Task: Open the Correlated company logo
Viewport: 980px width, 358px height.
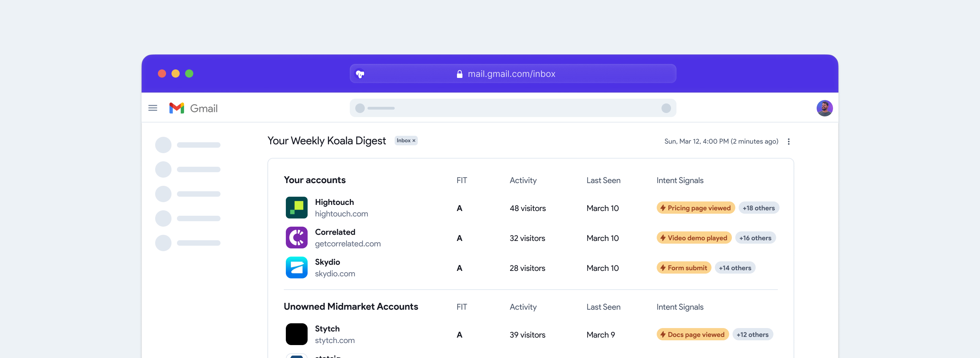Action: [296, 238]
